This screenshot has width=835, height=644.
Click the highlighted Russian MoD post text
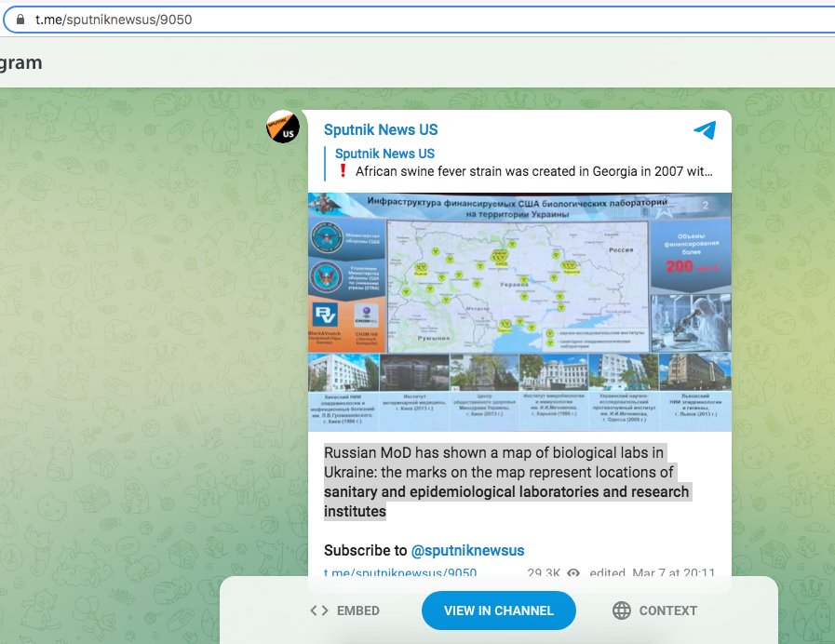coord(507,482)
